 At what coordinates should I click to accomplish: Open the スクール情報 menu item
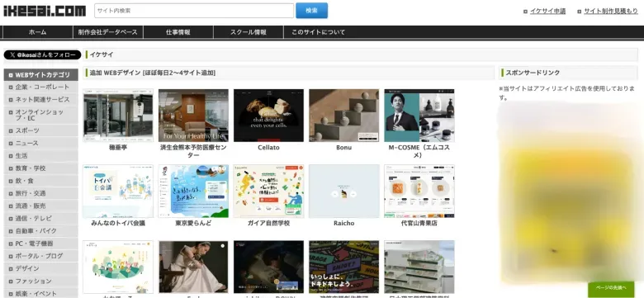click(248, 32)
